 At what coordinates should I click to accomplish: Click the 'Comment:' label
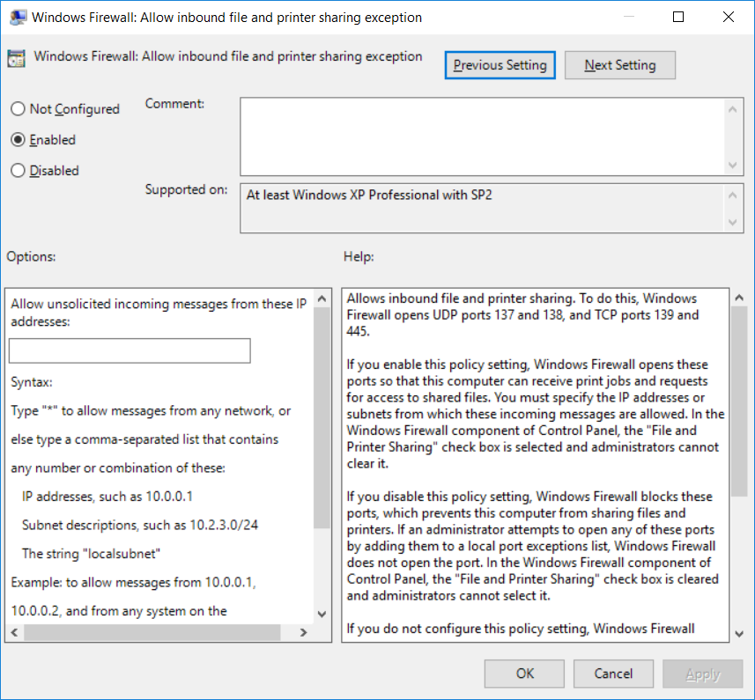point(174,103)
